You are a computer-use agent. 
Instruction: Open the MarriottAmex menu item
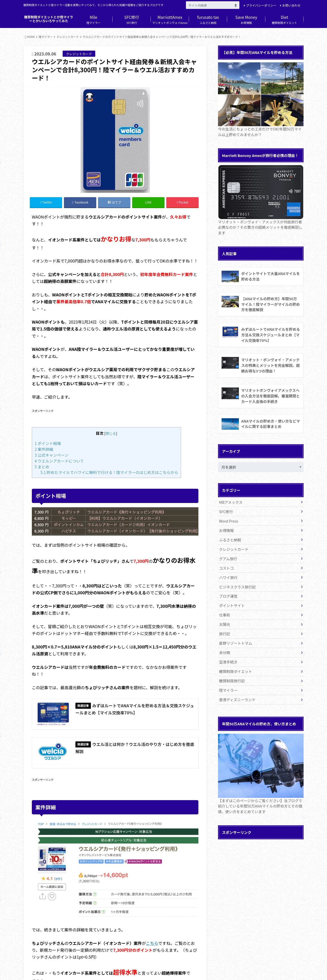point(170,20)
